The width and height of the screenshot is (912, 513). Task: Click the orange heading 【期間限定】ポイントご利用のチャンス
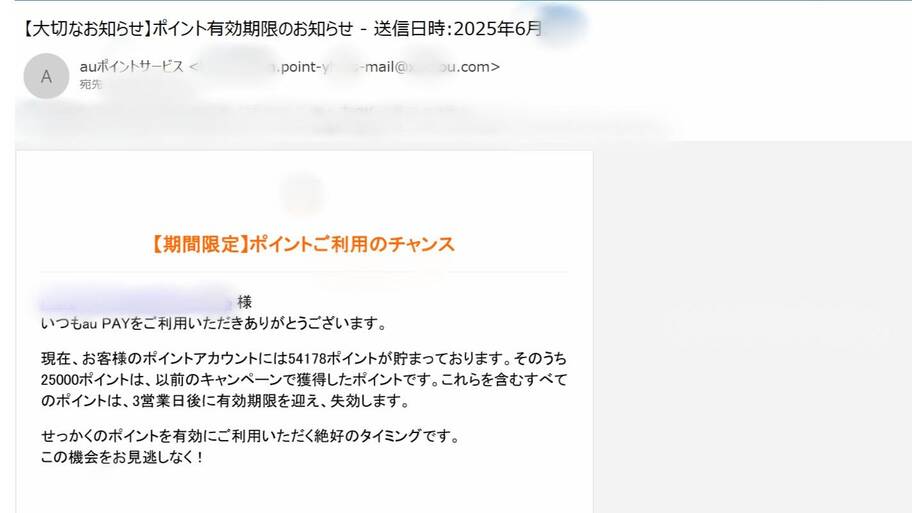[302, 244]
